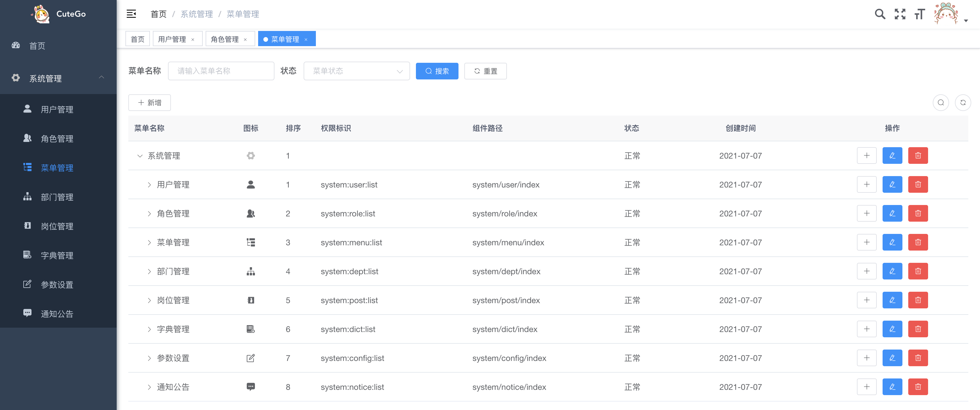Toggle search bar visibility with the round search icon

940,102
